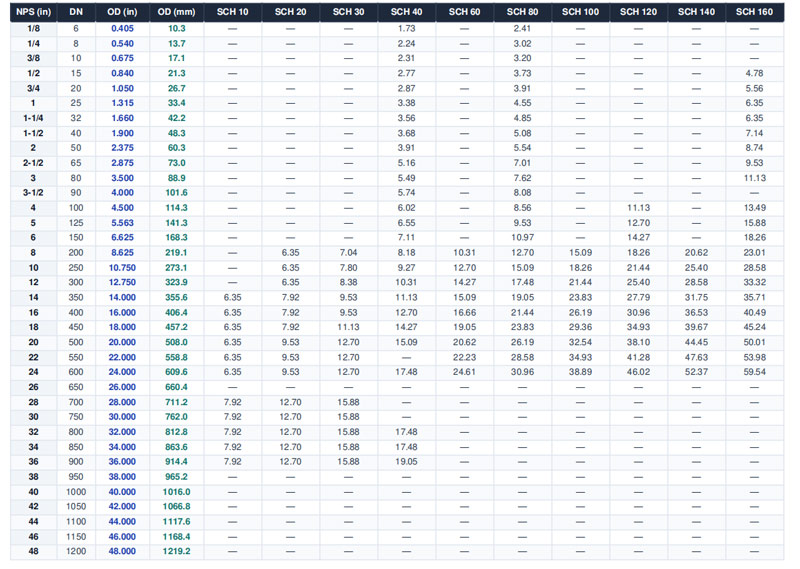Select the 660.4 OD (mm) cell

click(x=177, y=387)
